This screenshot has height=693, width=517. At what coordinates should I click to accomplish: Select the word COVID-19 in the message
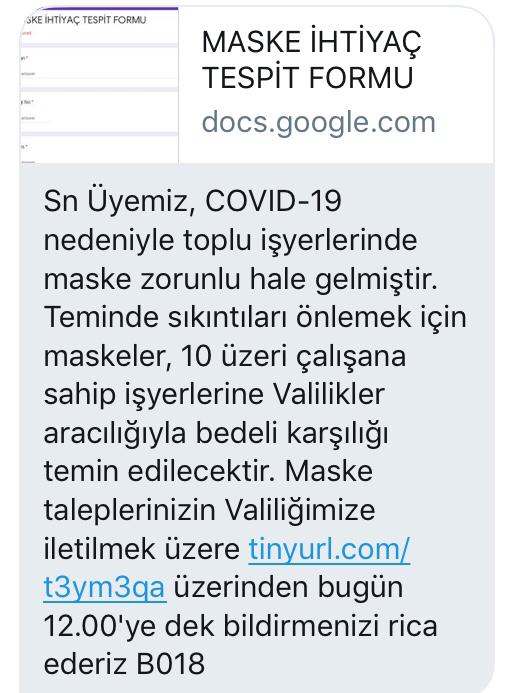click(x=274, y=201)
